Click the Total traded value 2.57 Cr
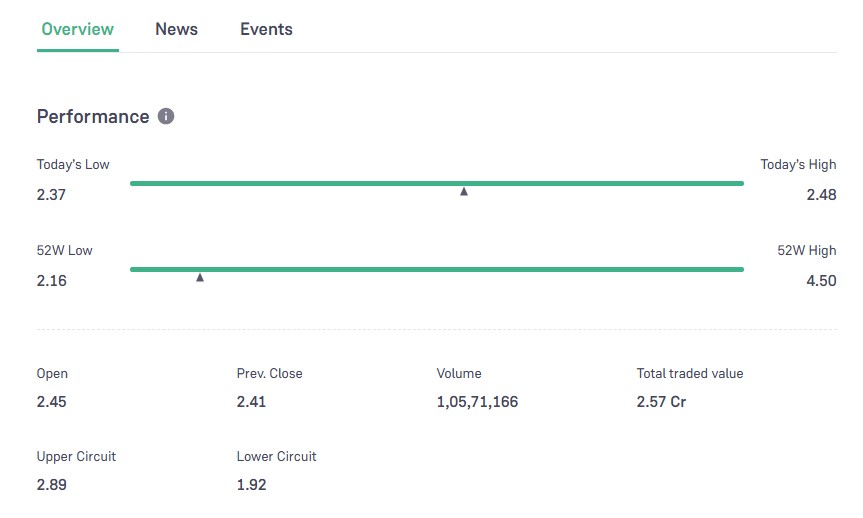Screen dimensions: 863x518 [661, 402]
